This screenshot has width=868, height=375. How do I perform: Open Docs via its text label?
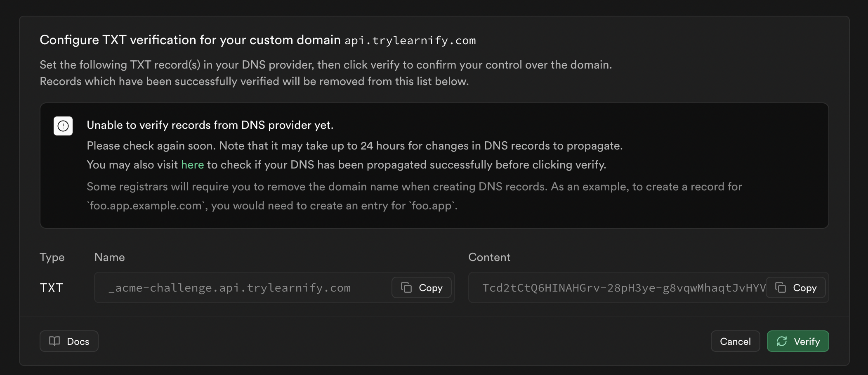click(78, 342)
